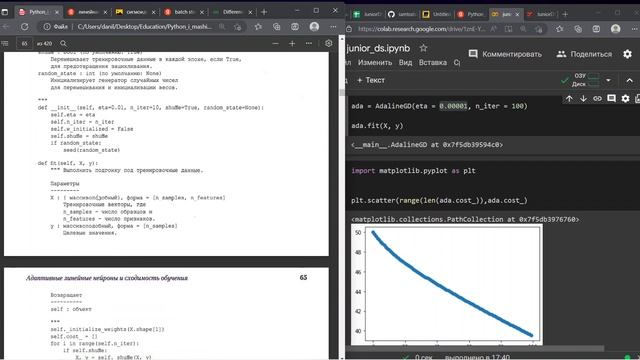Click the Colab URL address bar
The width and height of the screenshot is (640, 360).
[x=421, y=29]
